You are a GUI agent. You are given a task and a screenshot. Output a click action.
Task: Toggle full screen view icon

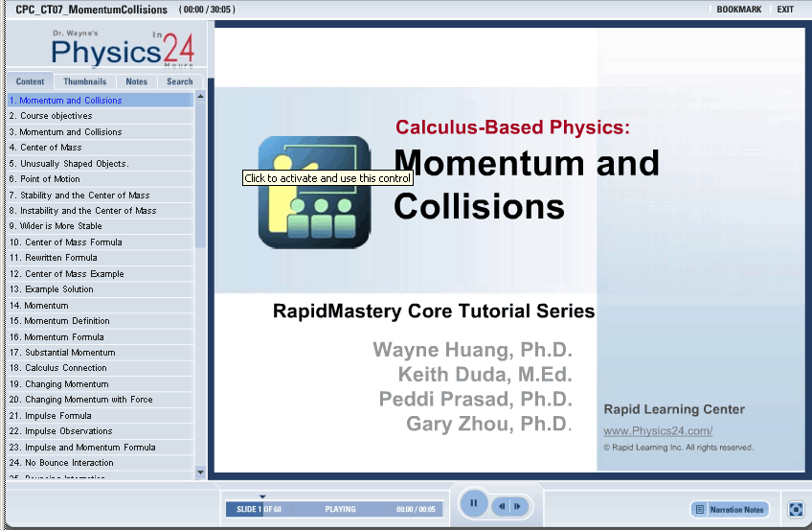pyautogui.click(x=796, y=510)
